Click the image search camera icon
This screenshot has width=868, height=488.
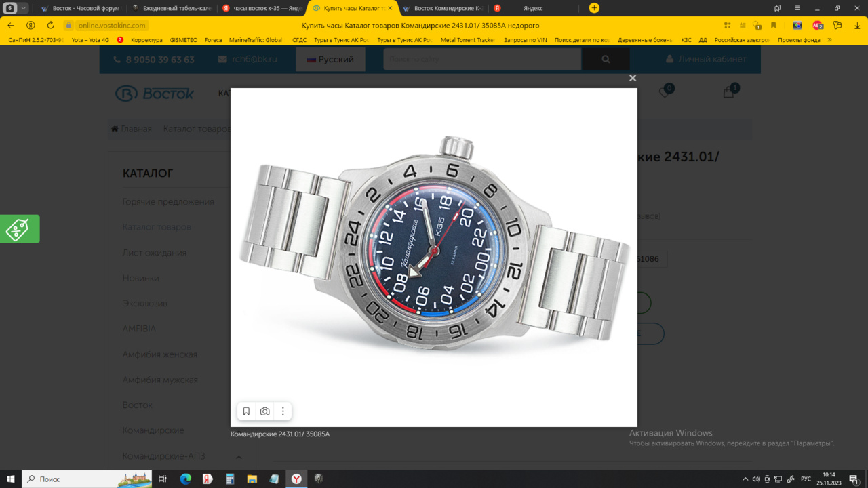pos(265,411)
